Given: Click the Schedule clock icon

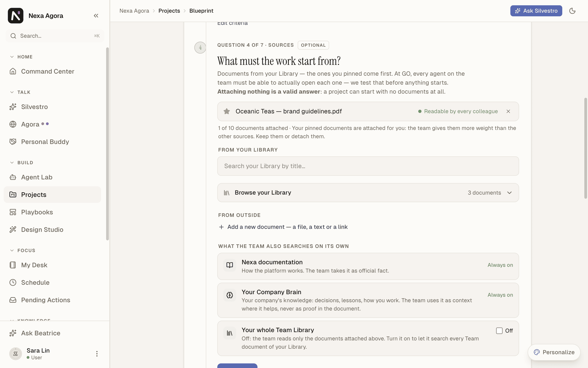Looking at the screenshot, I should (13, 282).
